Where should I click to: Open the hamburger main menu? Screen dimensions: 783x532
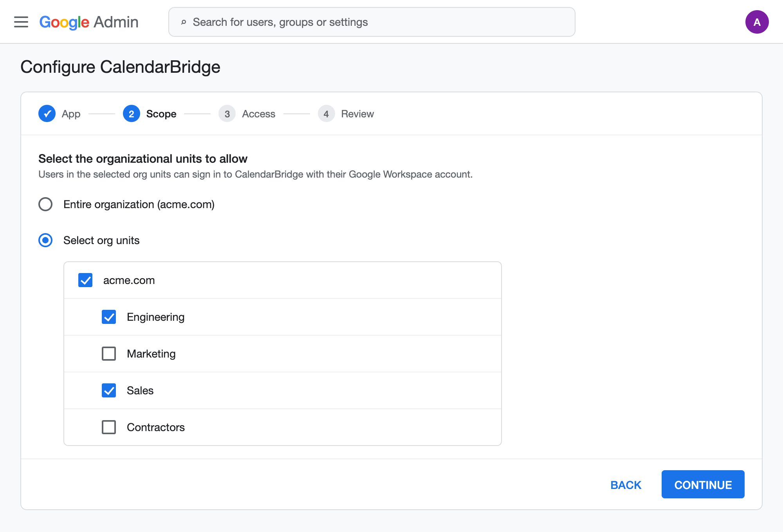21,22
